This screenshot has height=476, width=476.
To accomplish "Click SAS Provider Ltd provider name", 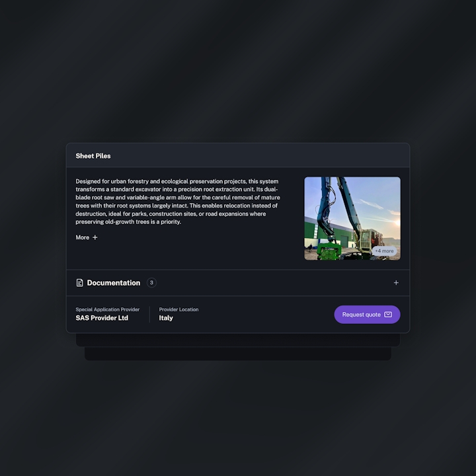I will pos(102,318).
